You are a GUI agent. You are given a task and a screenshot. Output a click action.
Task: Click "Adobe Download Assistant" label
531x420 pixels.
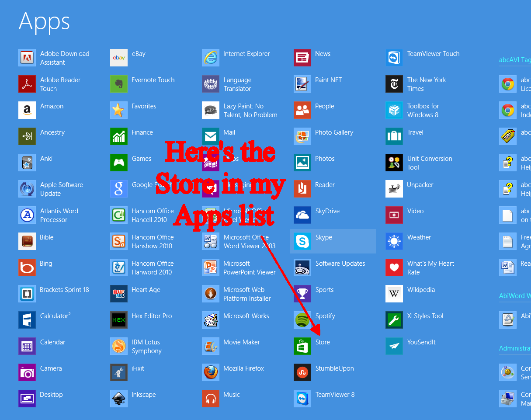[65, 58]
